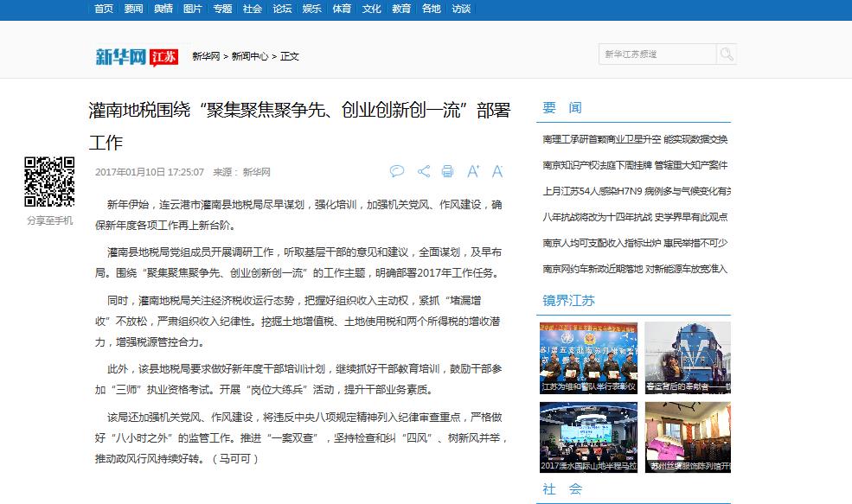The height and width of the screenshot is (504, 852).
Task: Open the 南京知识产权法庭 news headline
Action: pyautogui.click(x=635, y=165)
